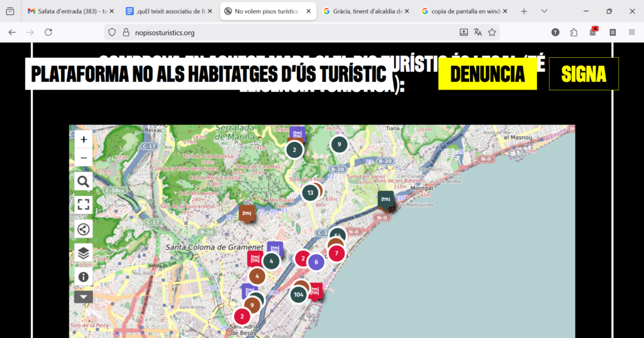Open the map share and download panel
Screen dimensions: 644x338
(x=84, y=229)
